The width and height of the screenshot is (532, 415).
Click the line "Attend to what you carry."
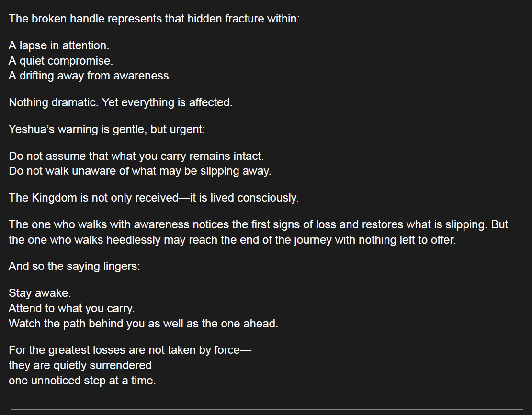point(71,309)
